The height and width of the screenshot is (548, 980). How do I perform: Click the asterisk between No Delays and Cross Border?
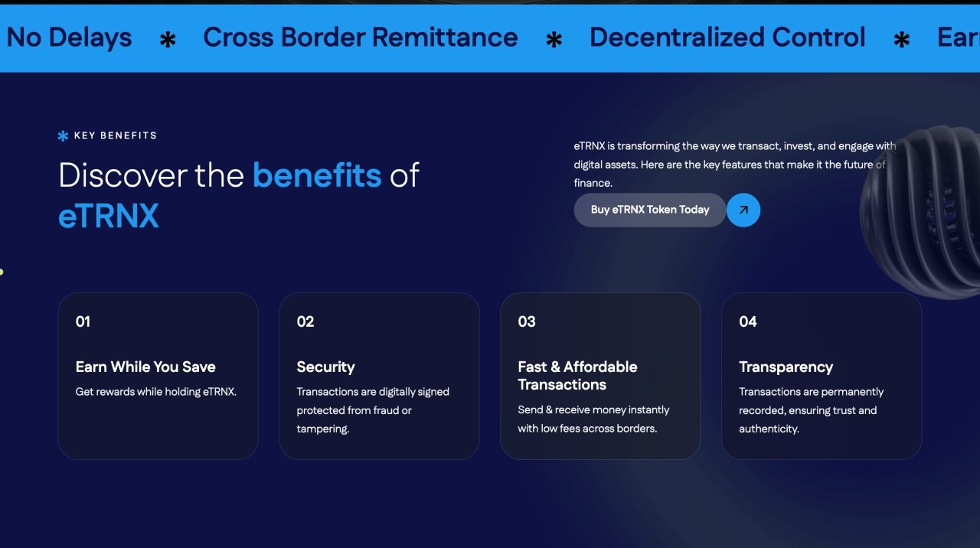tap(168, 40)
